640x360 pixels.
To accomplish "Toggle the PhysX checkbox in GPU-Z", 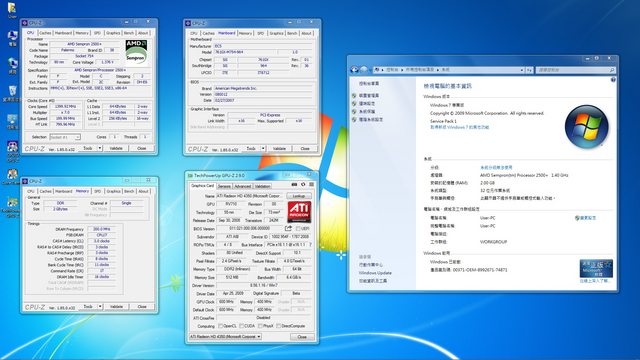I will (x=260, y=326).
